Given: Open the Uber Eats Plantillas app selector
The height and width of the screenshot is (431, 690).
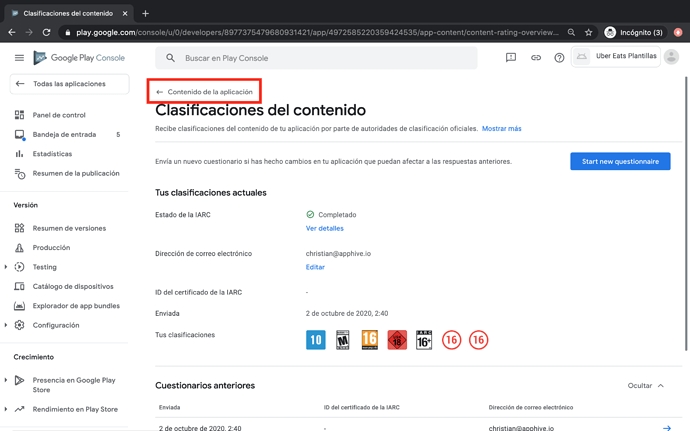Looking at the screenshot, I should [616, 57].
